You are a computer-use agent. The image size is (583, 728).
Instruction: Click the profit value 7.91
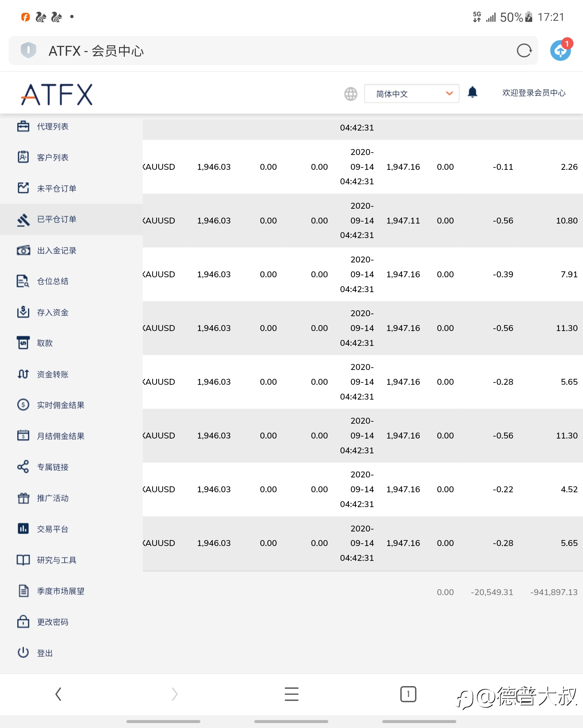pyautogui.click(x=569, y=274)
